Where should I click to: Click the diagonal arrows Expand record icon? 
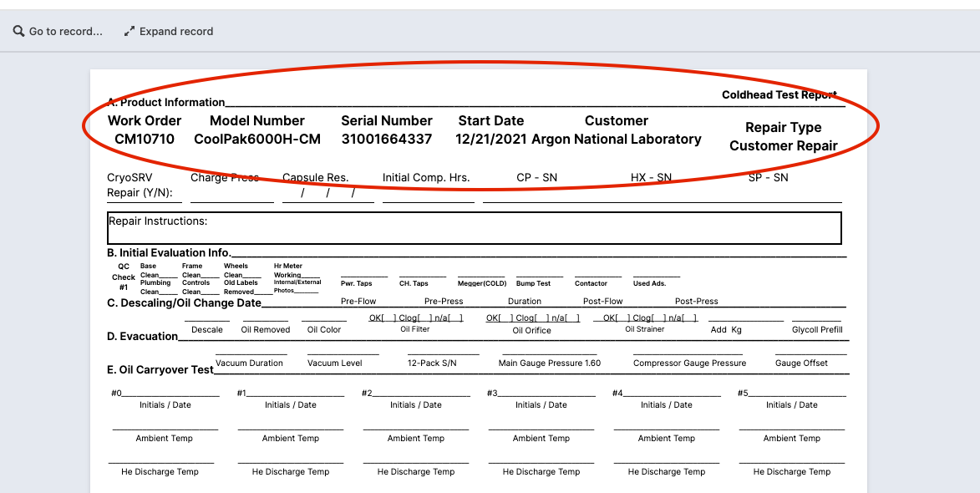[x=129, y=31]
